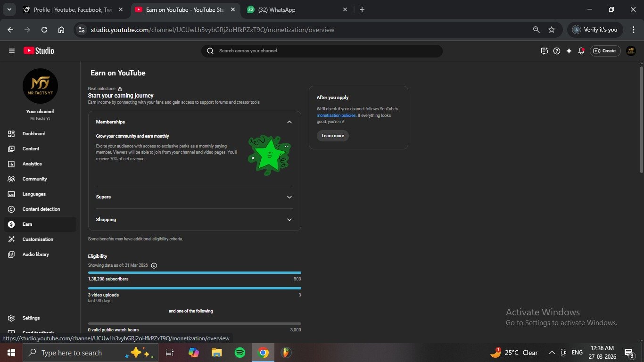Click the info icon beside eligibility date
Image resolution: width=644 pixels, height=362 pixels.
click(154, 265)
